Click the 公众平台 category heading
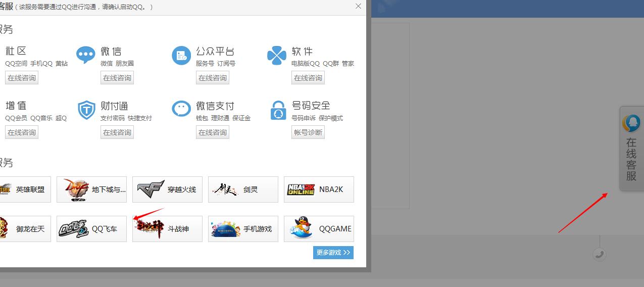This screenshot has width=644, height=287. tap(215, 51)
